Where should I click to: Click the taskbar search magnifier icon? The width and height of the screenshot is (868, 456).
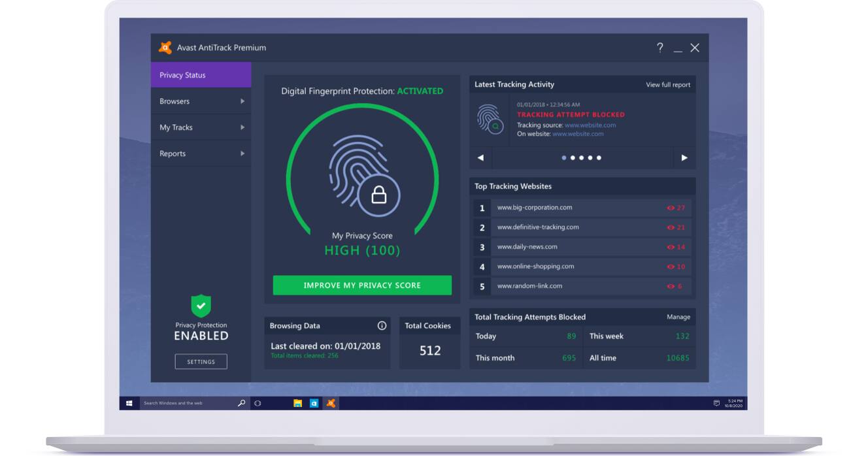241,403
